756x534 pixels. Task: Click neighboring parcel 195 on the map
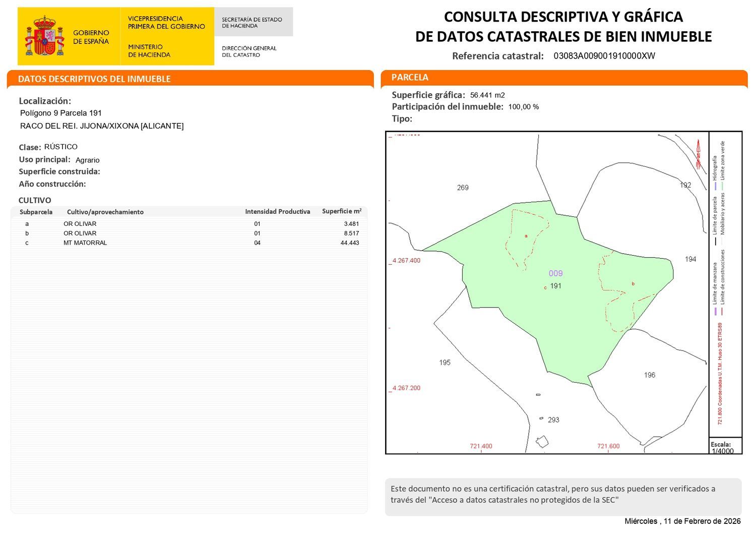click(445, 363)
